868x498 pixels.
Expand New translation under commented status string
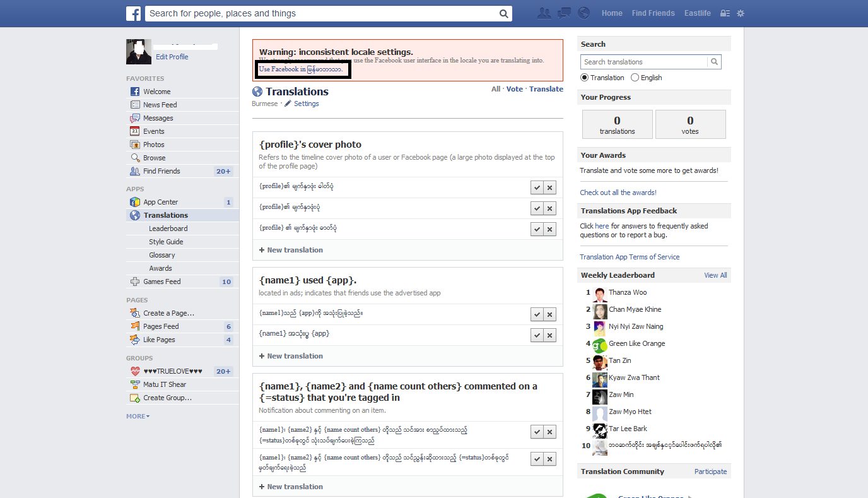click(291, 487)
